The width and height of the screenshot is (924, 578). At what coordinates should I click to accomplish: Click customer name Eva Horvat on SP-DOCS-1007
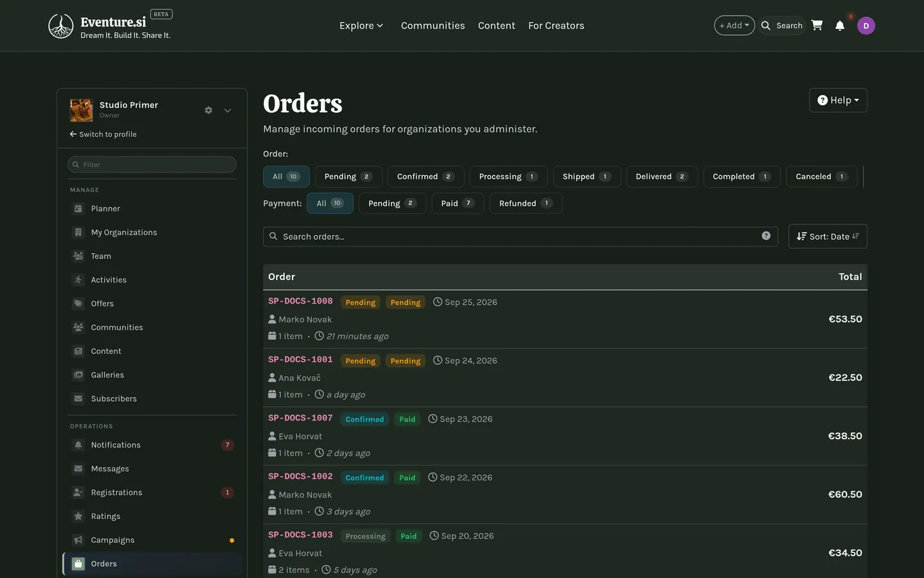[300, 436]
